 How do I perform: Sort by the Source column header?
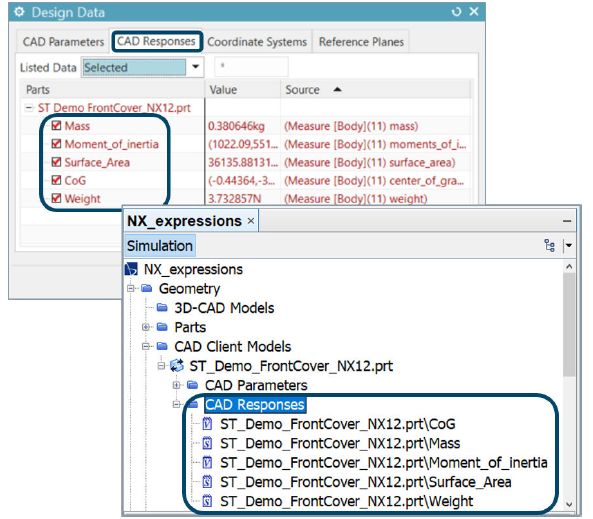coord(376,90)
